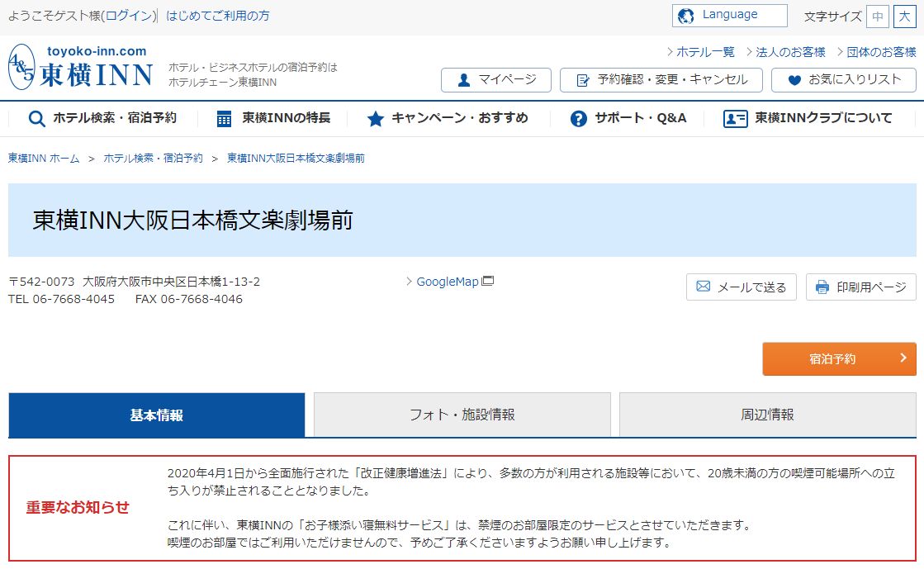Open the サポート・Q&A menu
The image size is (924, 569).
tap(628, 118)
